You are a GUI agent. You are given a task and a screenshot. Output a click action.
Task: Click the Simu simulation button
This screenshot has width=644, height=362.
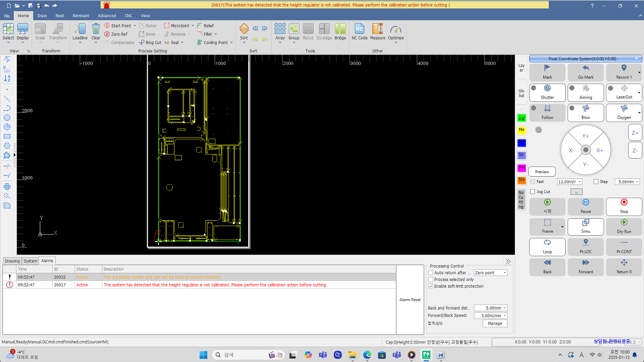(x=585, y=226)
